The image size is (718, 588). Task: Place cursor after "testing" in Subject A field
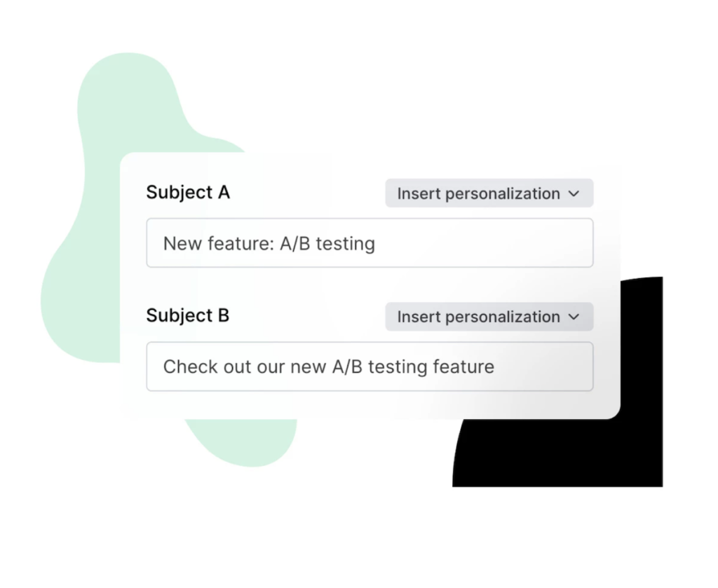click(x=377, y=244)
